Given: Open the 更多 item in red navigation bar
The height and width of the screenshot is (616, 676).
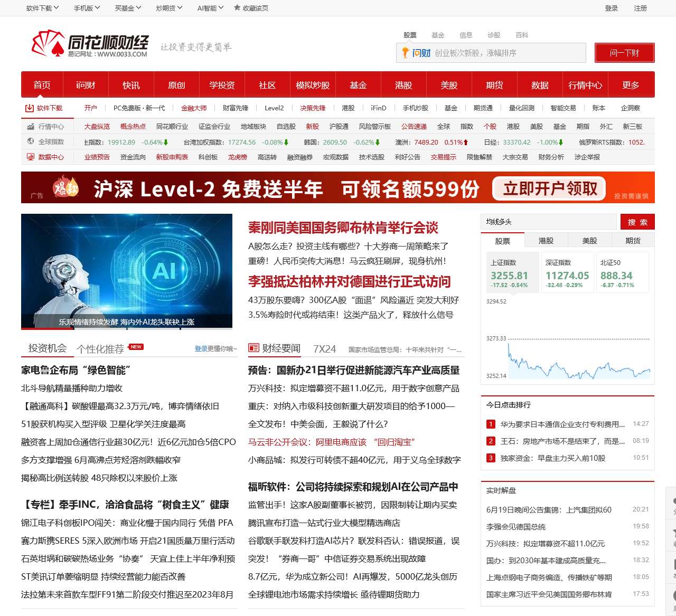Looking at the screenshot, I should pyautogui.click(x=631, y=85).
